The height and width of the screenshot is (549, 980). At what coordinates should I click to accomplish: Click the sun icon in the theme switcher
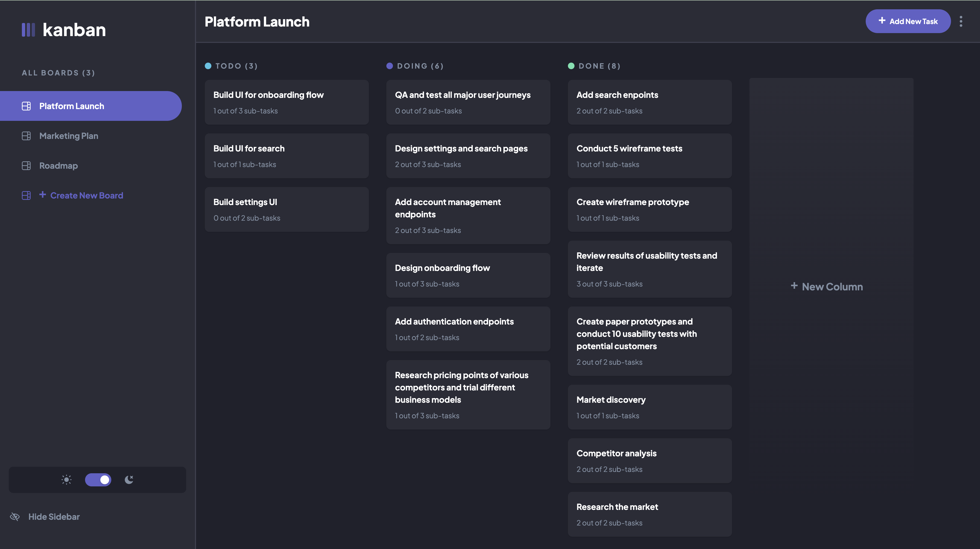click(x=66, y=479)
